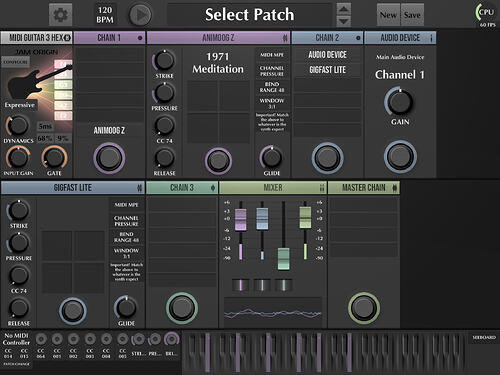
Task: Toggle the GigFast Lite bypass footswitch
Action: (73, 311)
